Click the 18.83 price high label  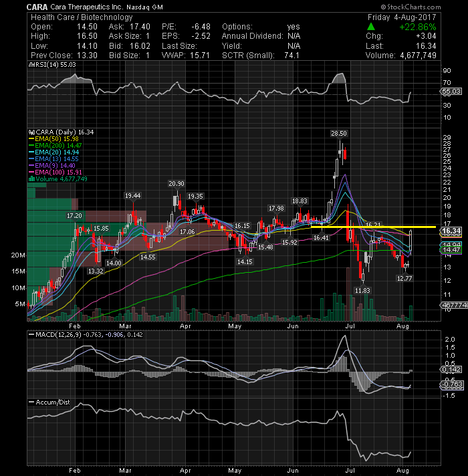pyautogui.click(x=300, y=201)
